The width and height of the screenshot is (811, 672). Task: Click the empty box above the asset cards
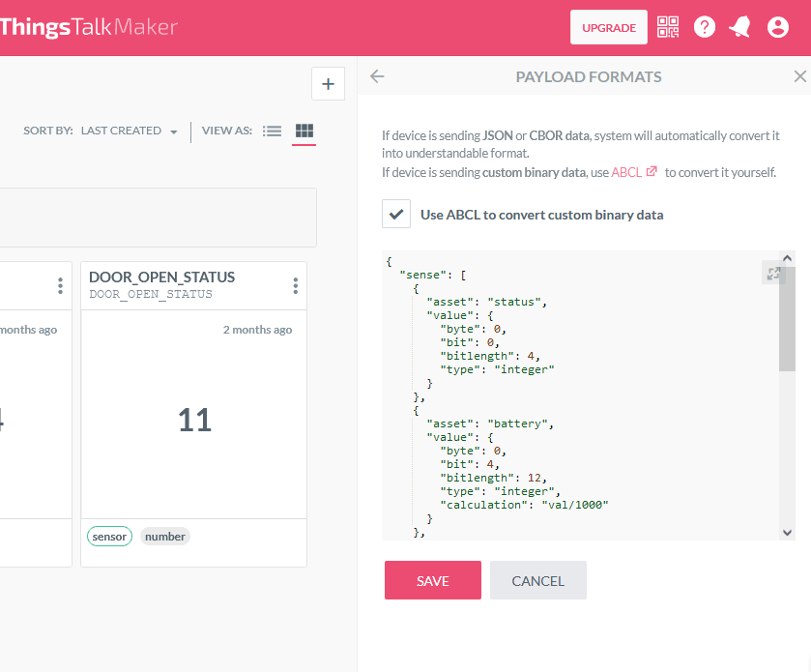coord(159,218)
